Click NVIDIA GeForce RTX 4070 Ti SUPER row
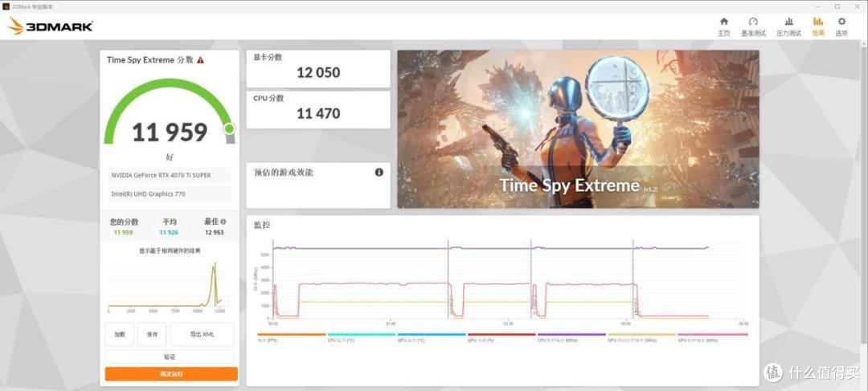868x391 pixels. coord(170,175)
